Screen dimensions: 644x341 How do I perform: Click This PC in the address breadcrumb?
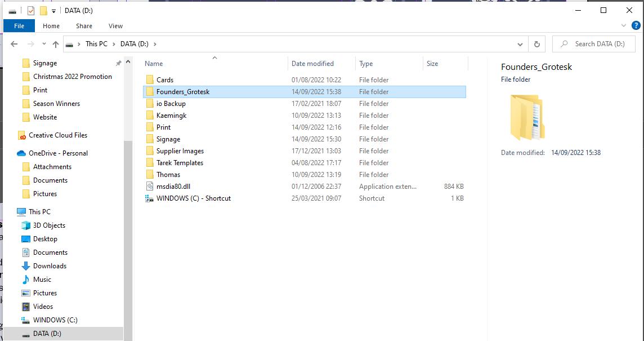click(96, 43)
